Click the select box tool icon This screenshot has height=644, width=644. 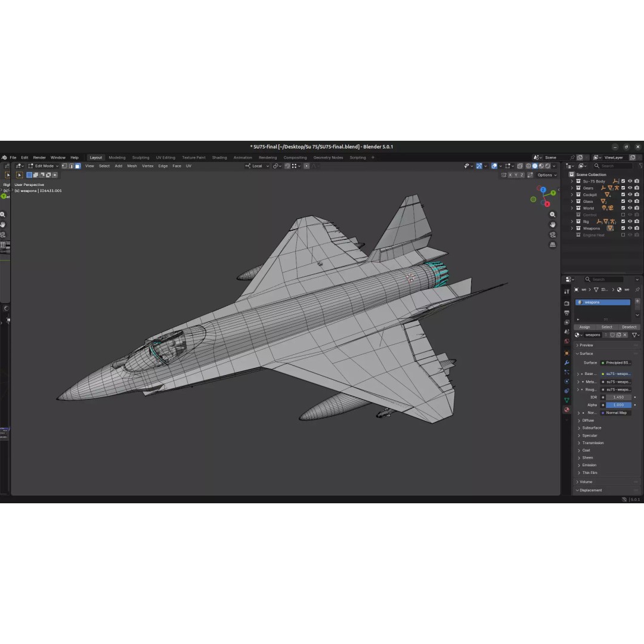(19, 175)
